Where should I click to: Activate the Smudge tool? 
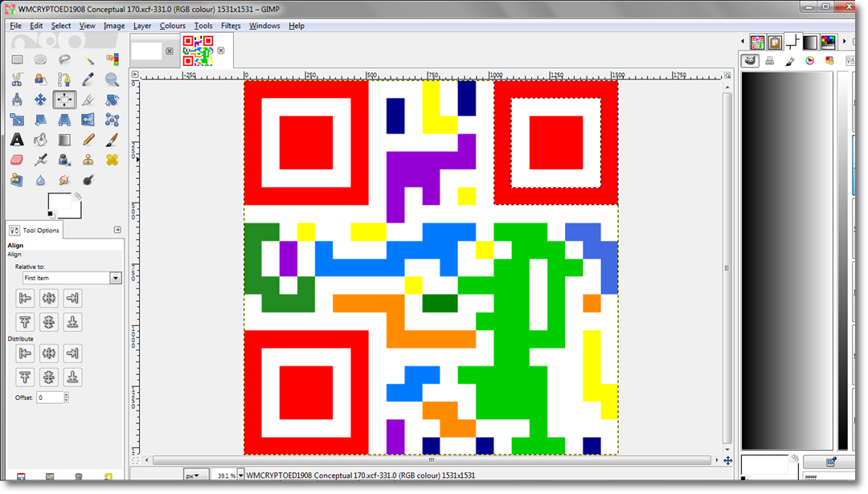[64, 180]
